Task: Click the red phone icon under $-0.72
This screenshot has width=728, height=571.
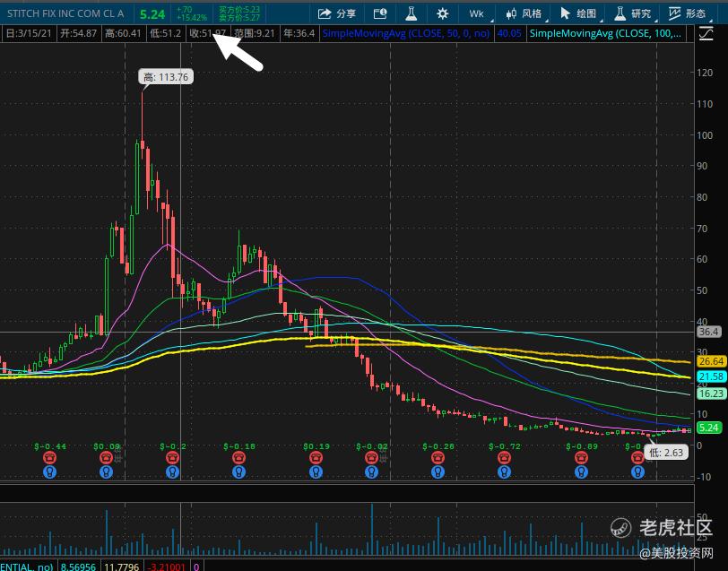Action: (x=504, y=458)
